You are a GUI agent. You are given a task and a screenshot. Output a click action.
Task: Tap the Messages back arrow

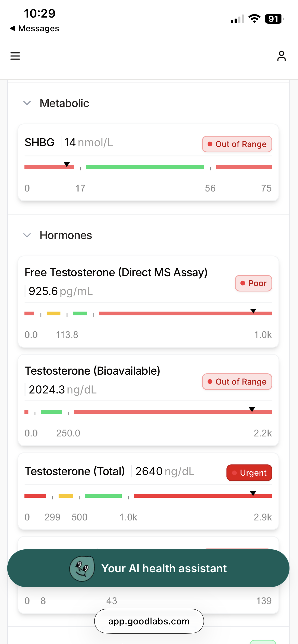click(x=12, y=28)
